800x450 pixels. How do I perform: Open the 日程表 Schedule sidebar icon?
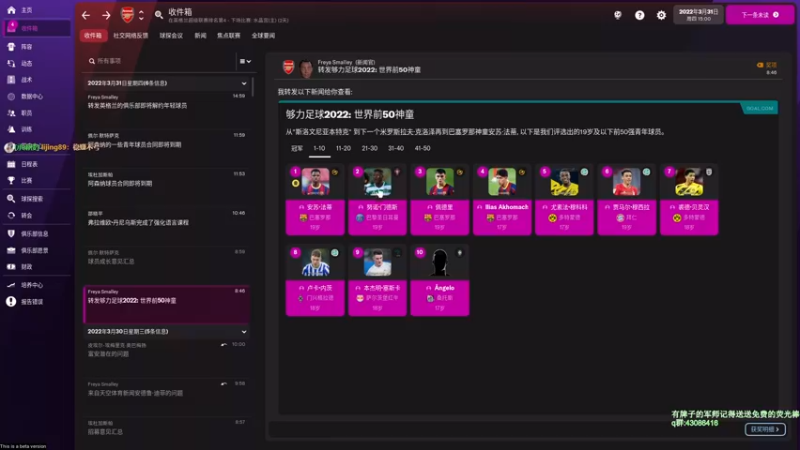pos(11,164)
